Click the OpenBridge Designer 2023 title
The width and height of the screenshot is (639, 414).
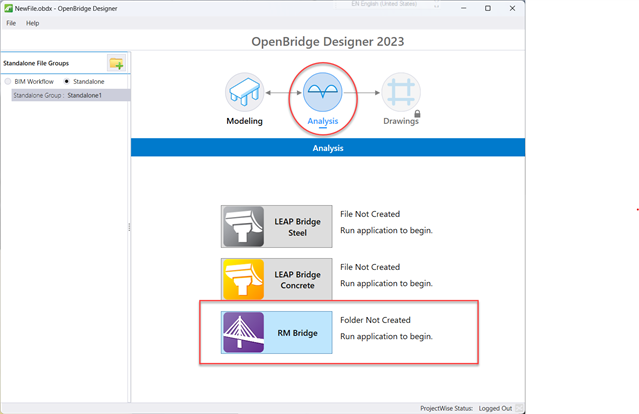[328, 42]
